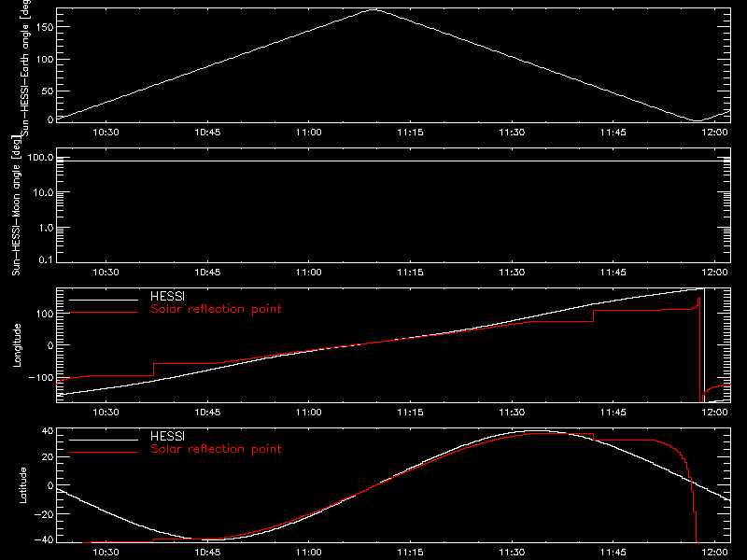Click the Longitude axis label

pyautogui.click(x=17, y=345)
